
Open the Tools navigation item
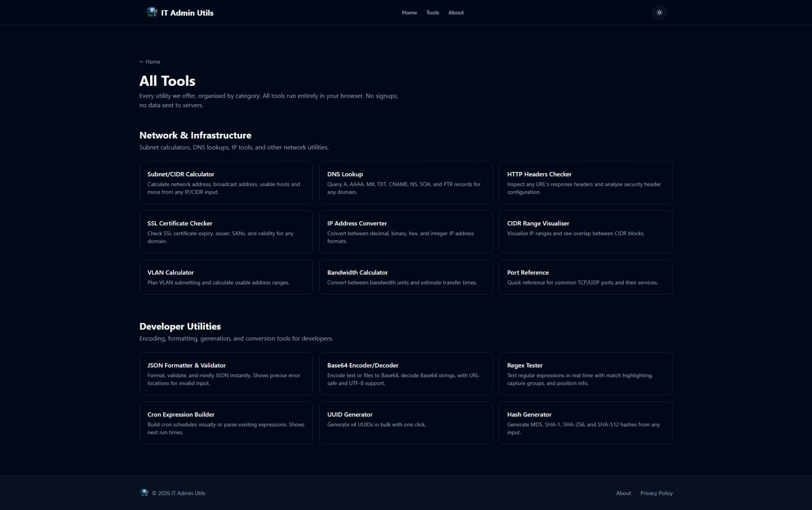(433, 12)
